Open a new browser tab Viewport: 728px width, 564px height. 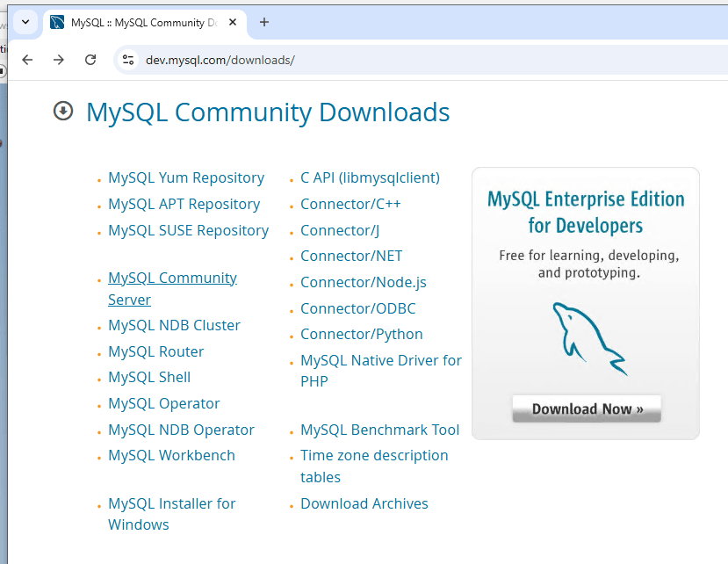tap(264, 22)
